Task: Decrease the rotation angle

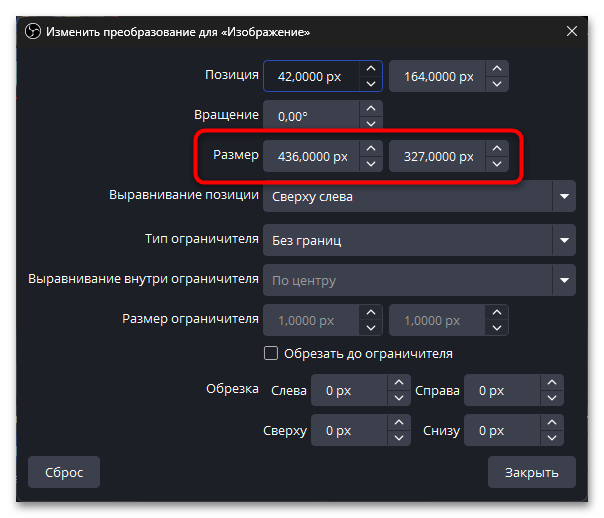Action: (371, 123)
